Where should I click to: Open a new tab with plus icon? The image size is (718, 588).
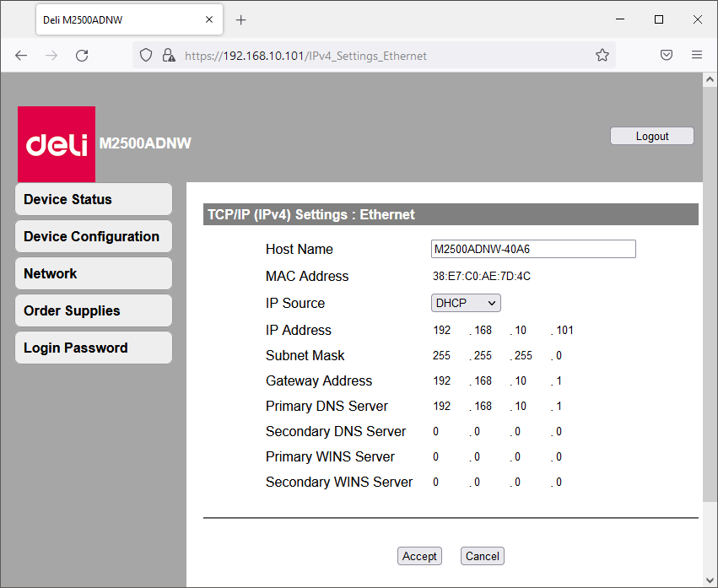point(241,19)
